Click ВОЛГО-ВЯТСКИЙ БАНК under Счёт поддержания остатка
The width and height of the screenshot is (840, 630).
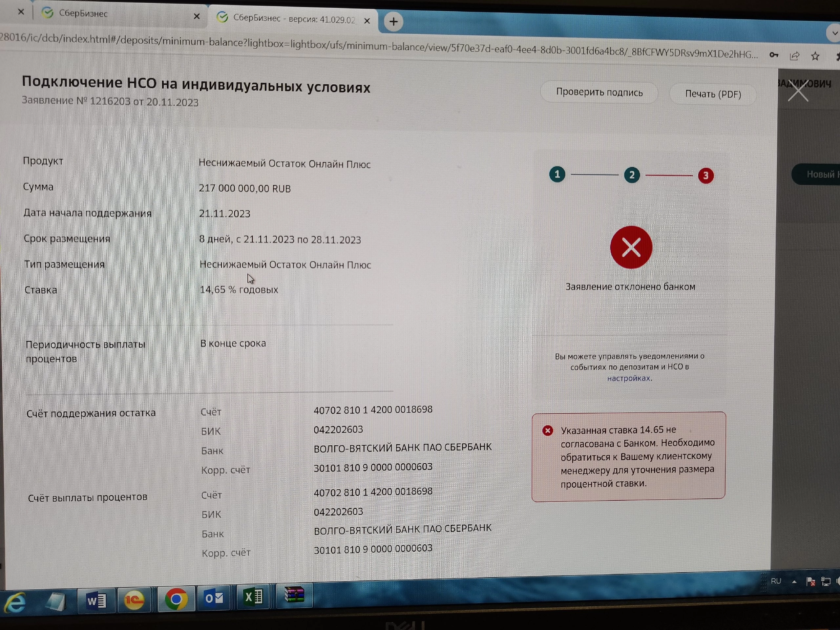tap(403, 447)
